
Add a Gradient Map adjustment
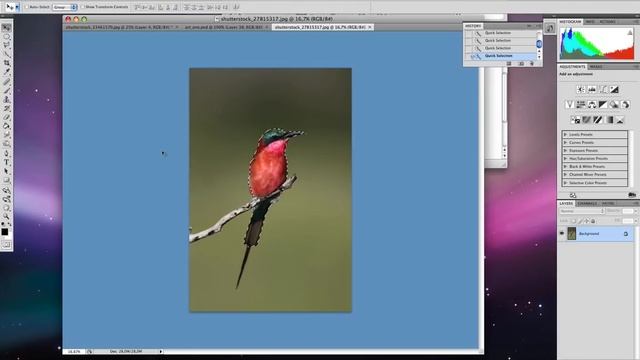(609, 120)
